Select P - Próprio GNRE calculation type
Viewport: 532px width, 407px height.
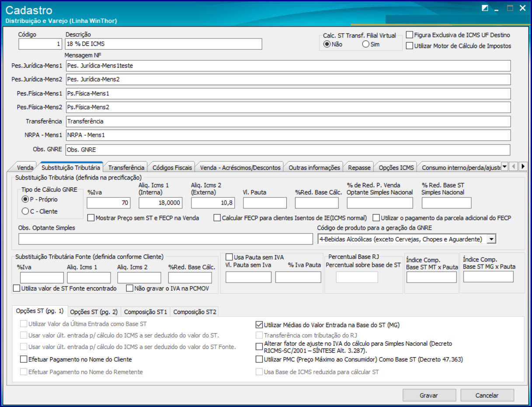(40, 200)
